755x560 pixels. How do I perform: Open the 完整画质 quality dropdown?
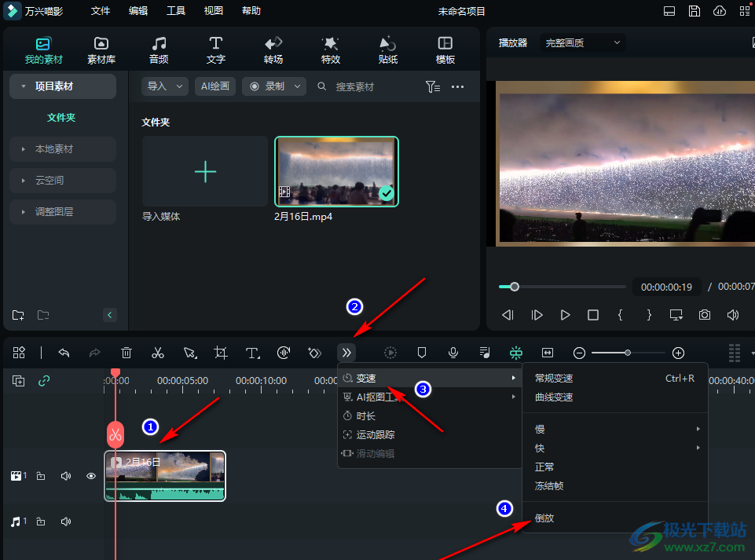pos(582,43)
